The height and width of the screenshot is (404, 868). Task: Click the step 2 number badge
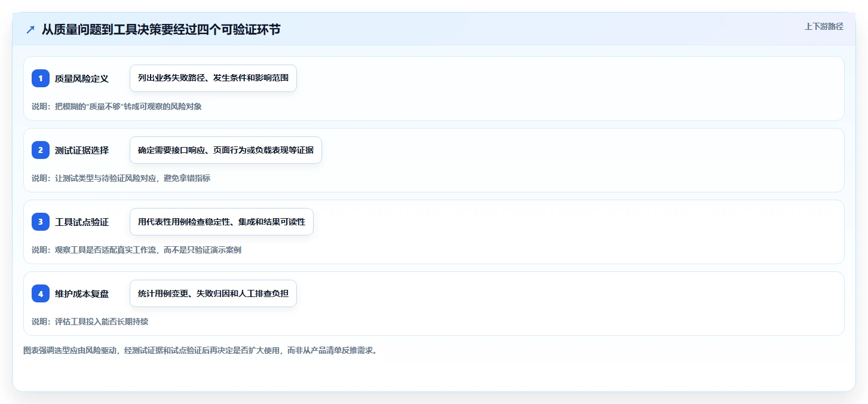tap(41, 150)
